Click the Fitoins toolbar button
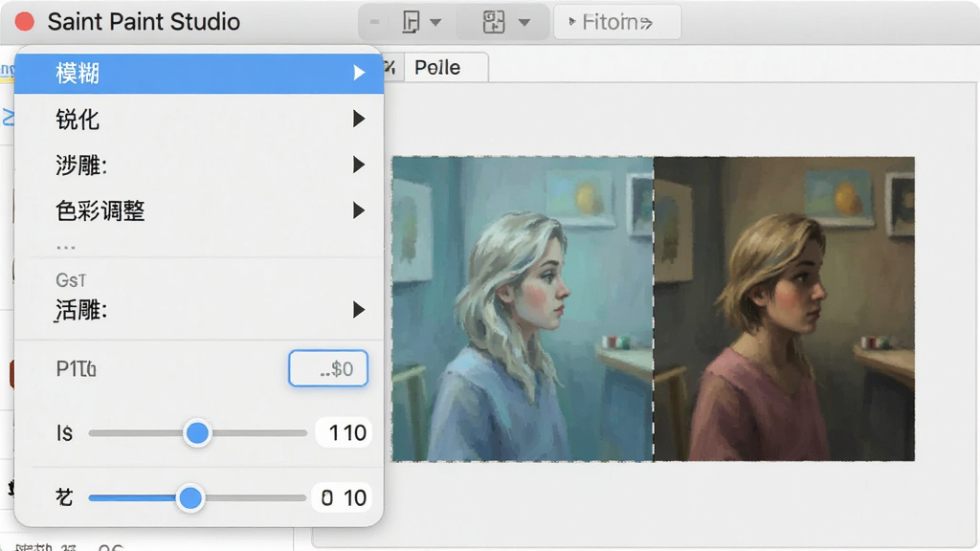Image resolution: width=980 pixels, height=551 pixels. (617, 23)
